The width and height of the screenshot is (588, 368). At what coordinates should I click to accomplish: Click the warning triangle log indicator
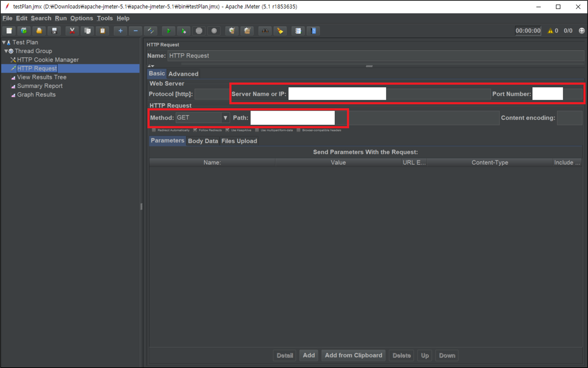550,31
